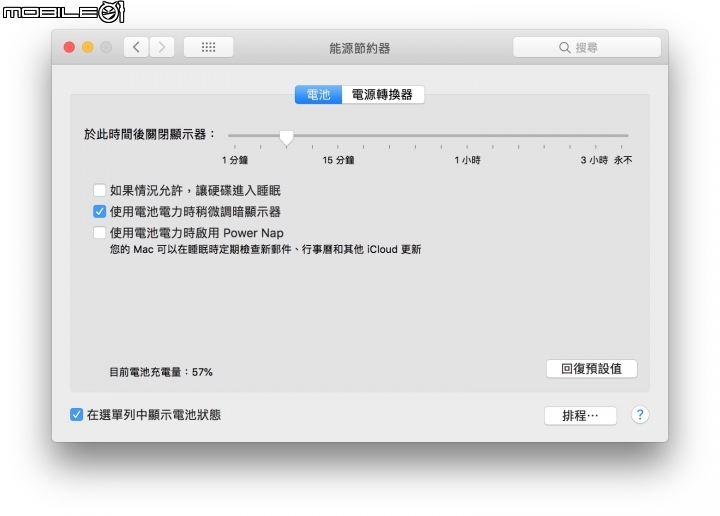Click the search field 搜尋
This screenshot has width=720, height=516.
[x=587, y=47]
